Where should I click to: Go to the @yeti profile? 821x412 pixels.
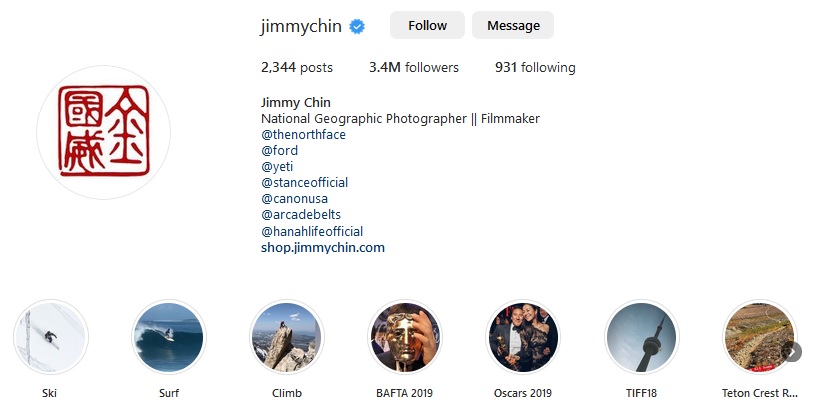tap(277, 167)
